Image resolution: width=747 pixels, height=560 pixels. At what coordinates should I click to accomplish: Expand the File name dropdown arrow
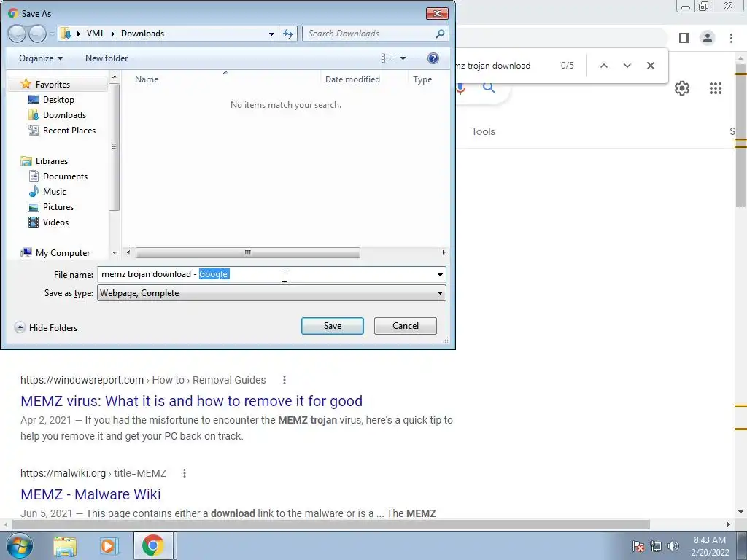(440, 274)
